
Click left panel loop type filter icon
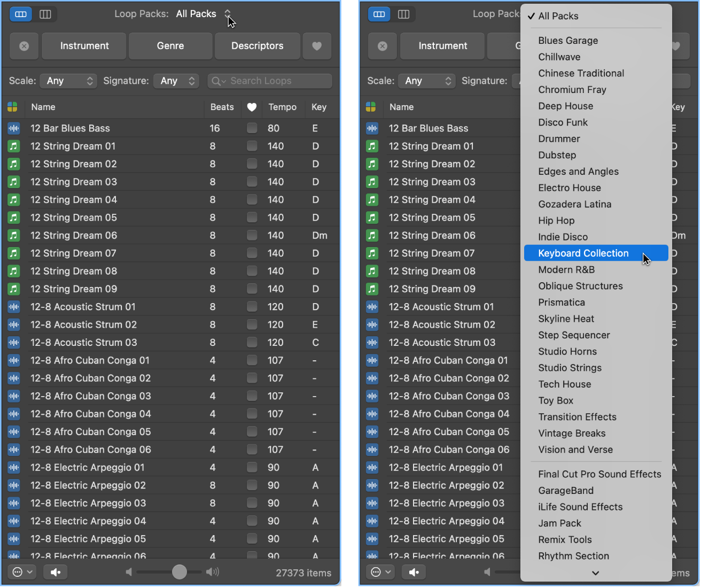pos(12,107)
